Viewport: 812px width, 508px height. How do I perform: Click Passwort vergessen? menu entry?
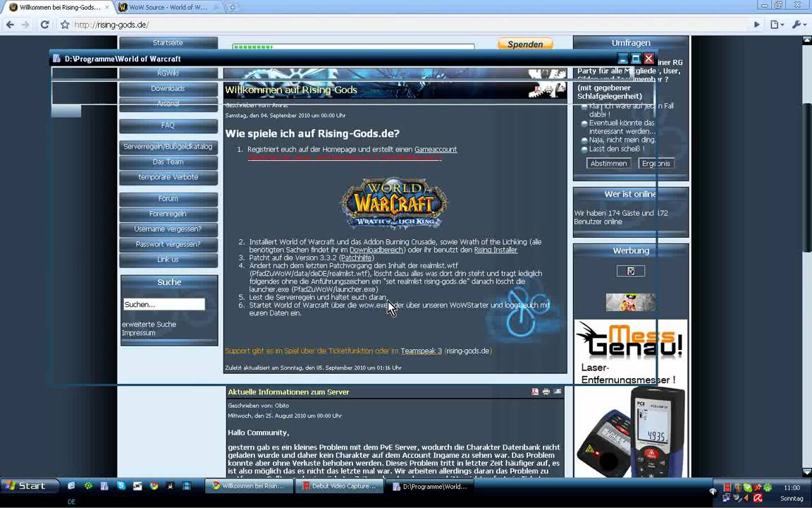(x=168, y=244)
